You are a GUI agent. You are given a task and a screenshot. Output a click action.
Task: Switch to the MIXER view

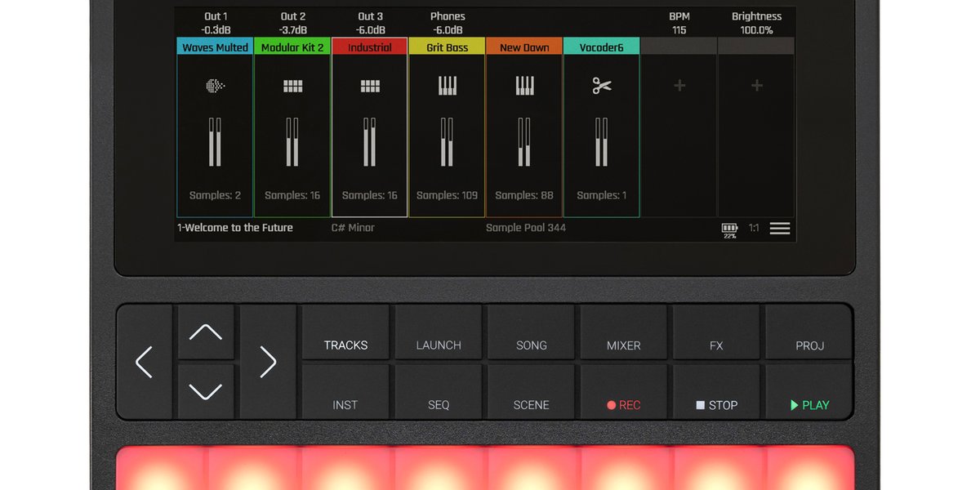pos(623,345)
